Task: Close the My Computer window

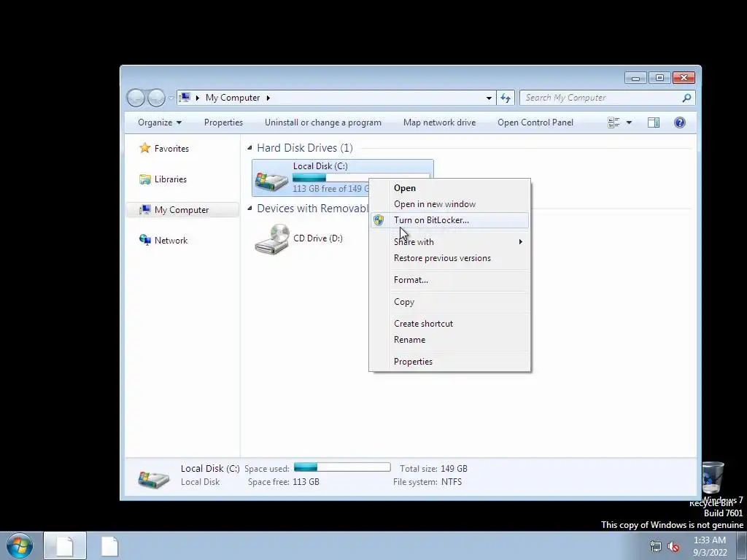Action: [x=684, y=77]
